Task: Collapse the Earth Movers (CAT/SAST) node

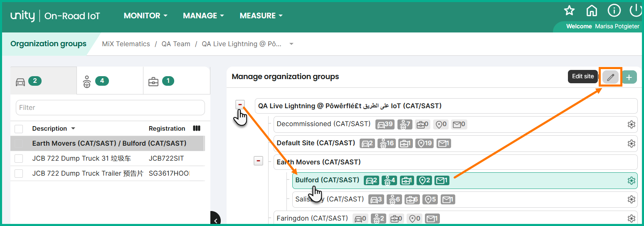Action: [x=259, y=161]
